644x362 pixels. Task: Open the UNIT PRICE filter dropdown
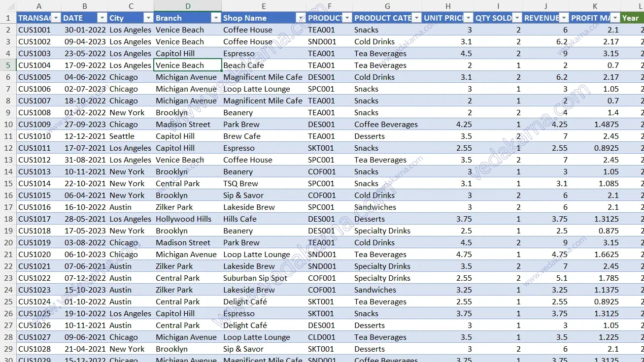[468, 18]
